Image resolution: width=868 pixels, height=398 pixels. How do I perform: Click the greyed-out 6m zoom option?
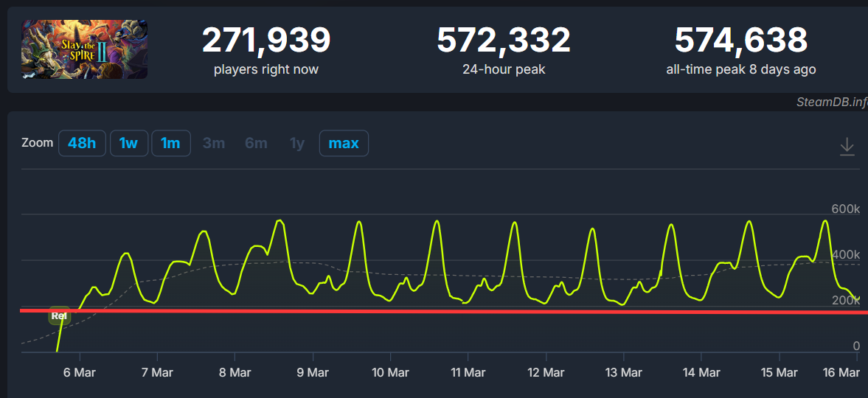point(256,143)
